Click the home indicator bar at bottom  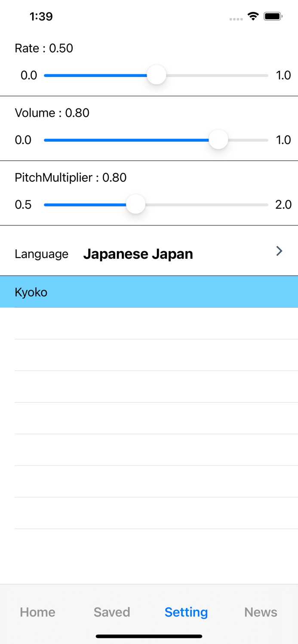(x=149, y=636)
